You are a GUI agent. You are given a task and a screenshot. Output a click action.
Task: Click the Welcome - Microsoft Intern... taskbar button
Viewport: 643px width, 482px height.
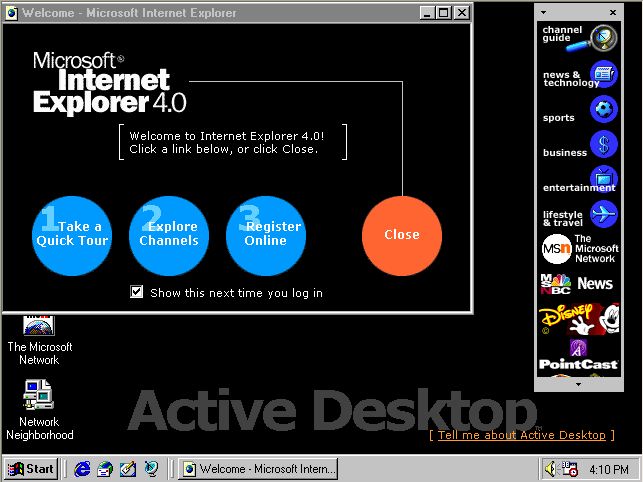point(258,468)
